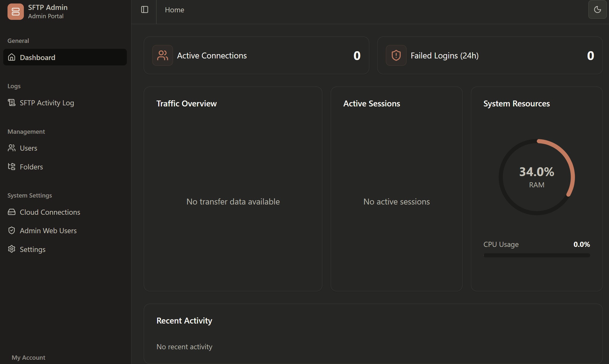Image resolution: width=609 pixels, height=364 pixels.
Task: Switch theme with the moon icon
Action: coord(597,10)
